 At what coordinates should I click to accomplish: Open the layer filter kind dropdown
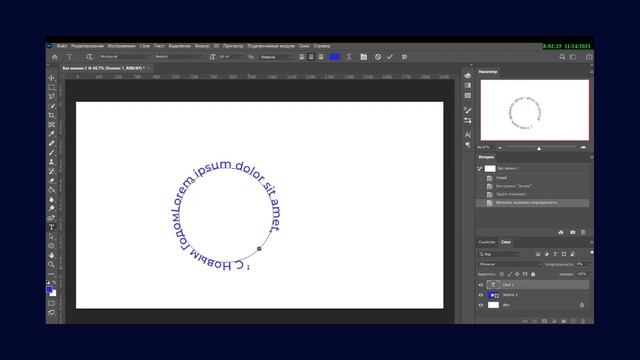point(499,254)
